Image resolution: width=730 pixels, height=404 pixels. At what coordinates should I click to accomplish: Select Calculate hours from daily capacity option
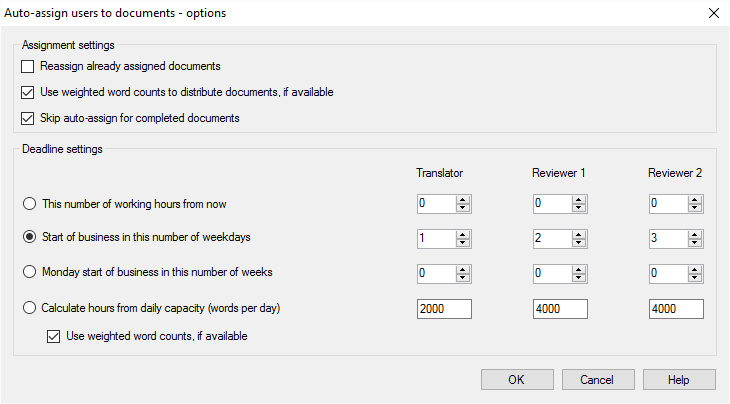29,308
